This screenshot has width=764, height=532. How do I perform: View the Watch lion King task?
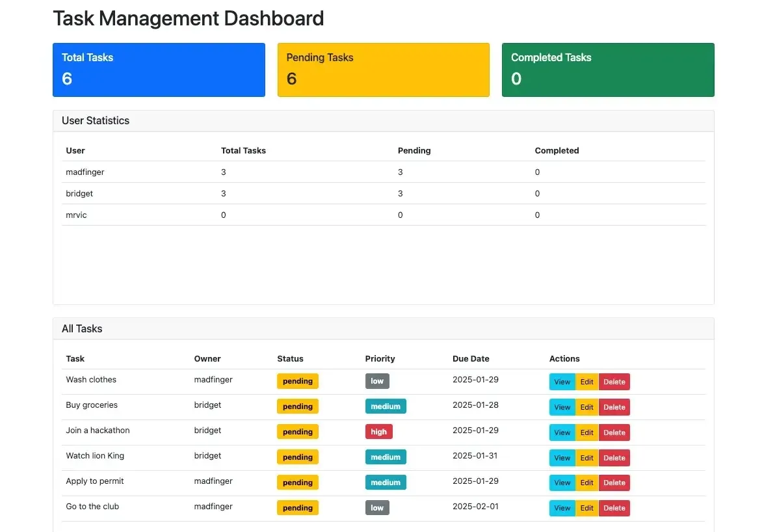[562, 458]
